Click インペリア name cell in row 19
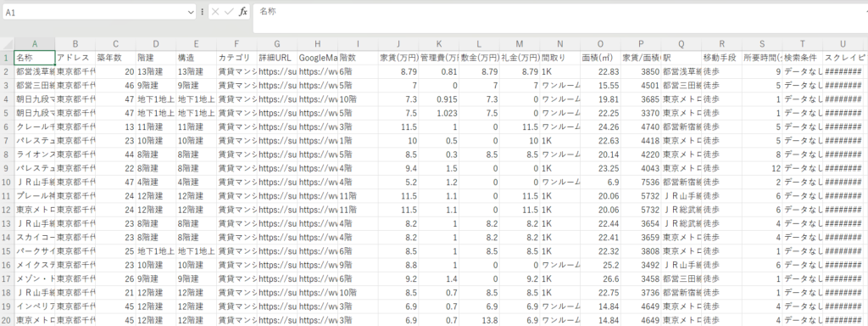 click(x=34, y=306)
